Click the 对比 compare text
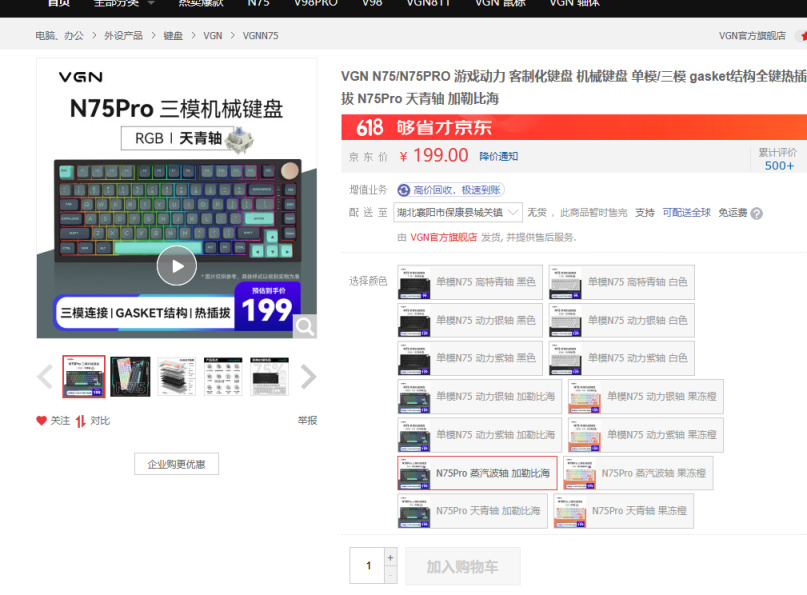 click(x=100, y=421)
